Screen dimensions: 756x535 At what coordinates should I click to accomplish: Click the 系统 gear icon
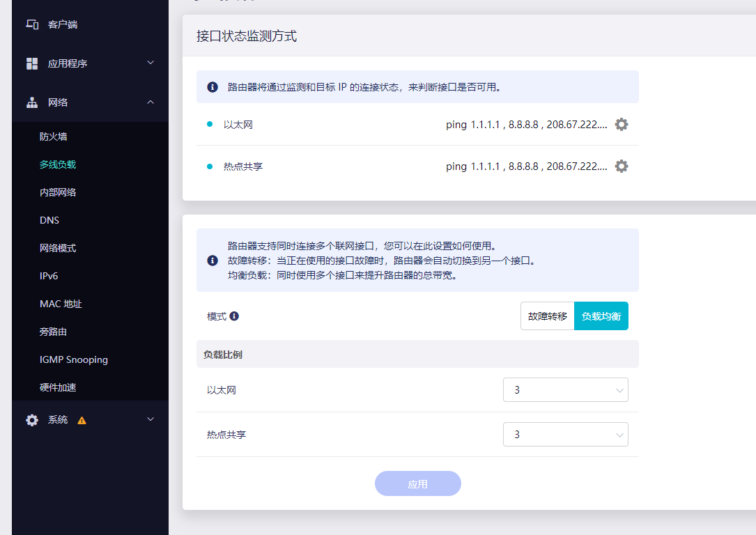(x=31, y=419)
